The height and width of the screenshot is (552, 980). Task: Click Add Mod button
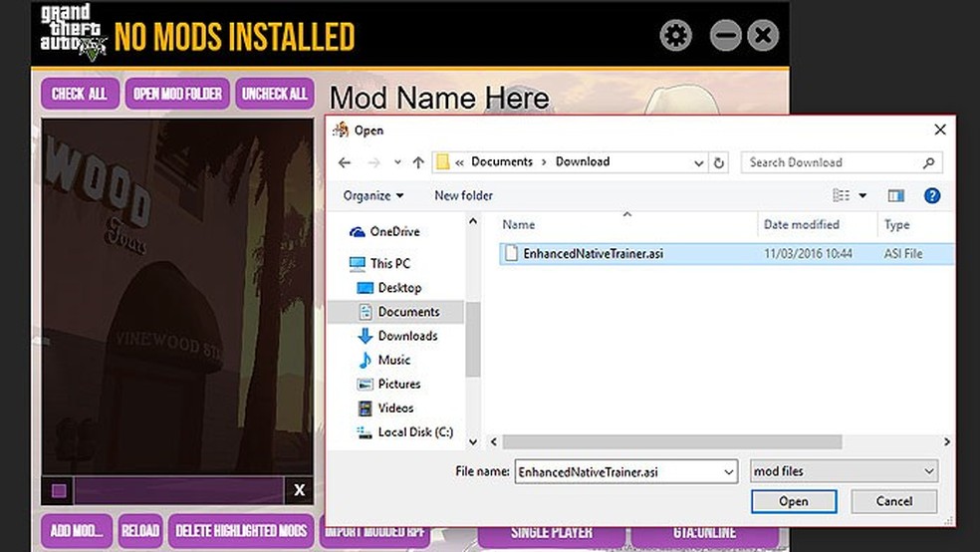pos(77,531)
